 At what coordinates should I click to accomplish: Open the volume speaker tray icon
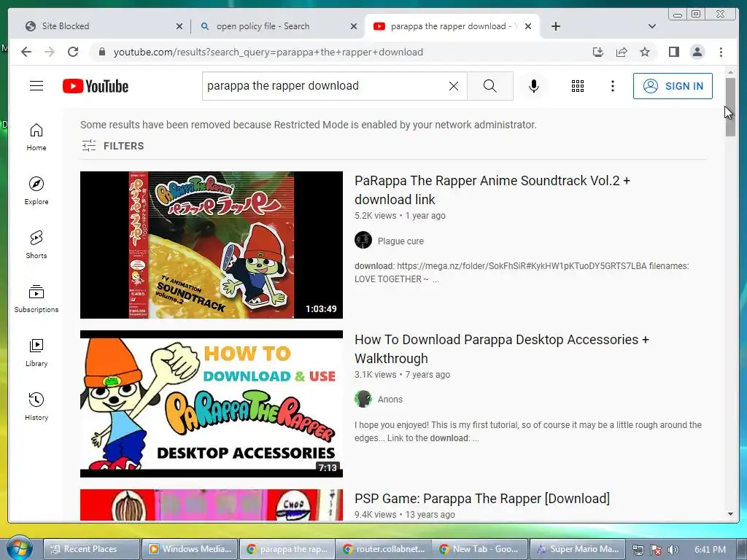[673, 550]
